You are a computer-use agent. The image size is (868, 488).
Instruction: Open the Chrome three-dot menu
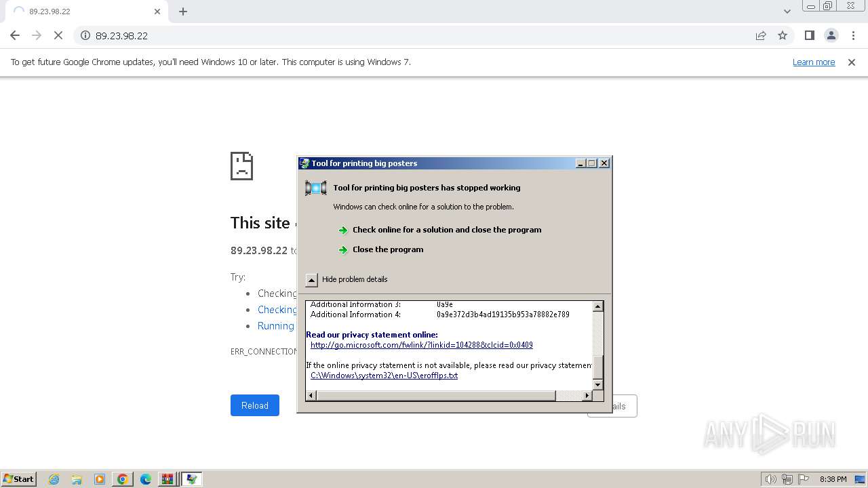coord(853,35)
